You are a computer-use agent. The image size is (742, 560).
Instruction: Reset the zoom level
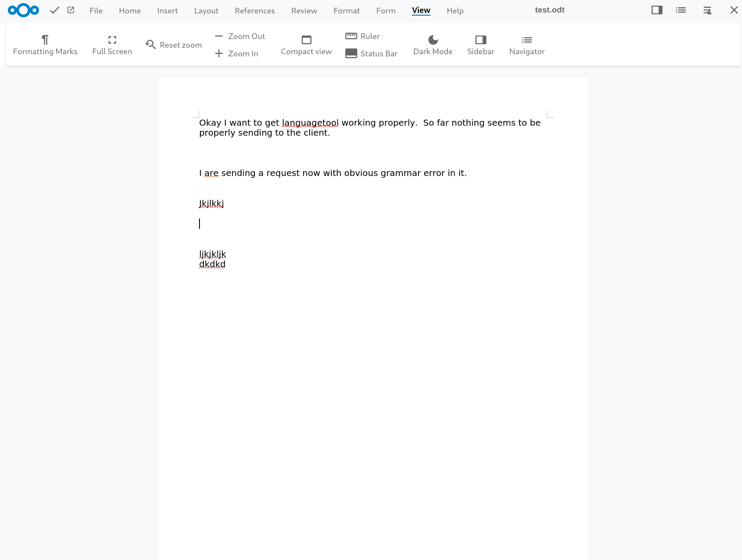(x=173, y=45)
